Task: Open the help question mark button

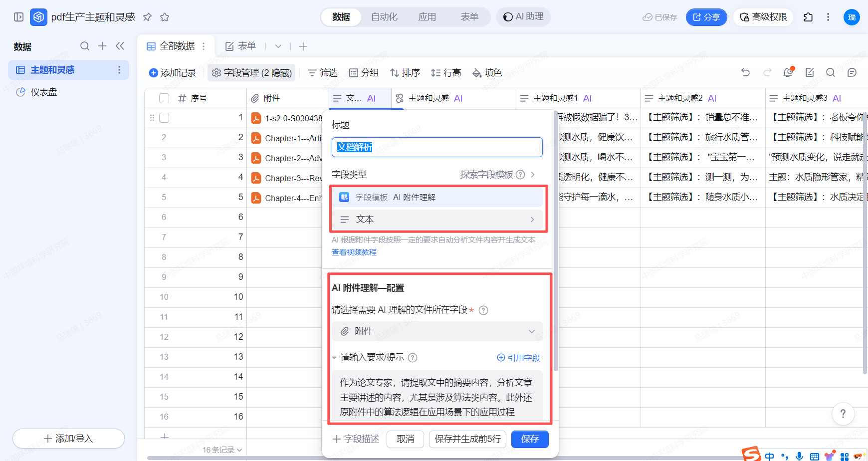Action: (x=843, y=414)
